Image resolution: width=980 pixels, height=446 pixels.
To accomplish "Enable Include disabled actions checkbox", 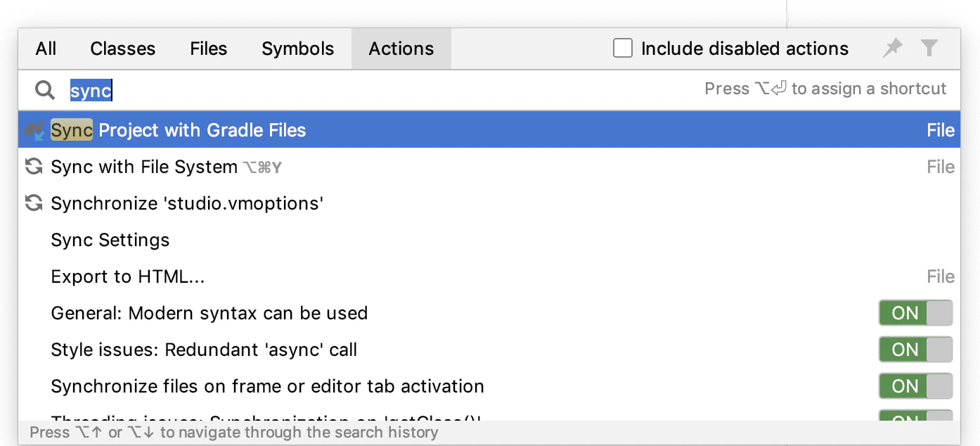I will pos(623,48).
